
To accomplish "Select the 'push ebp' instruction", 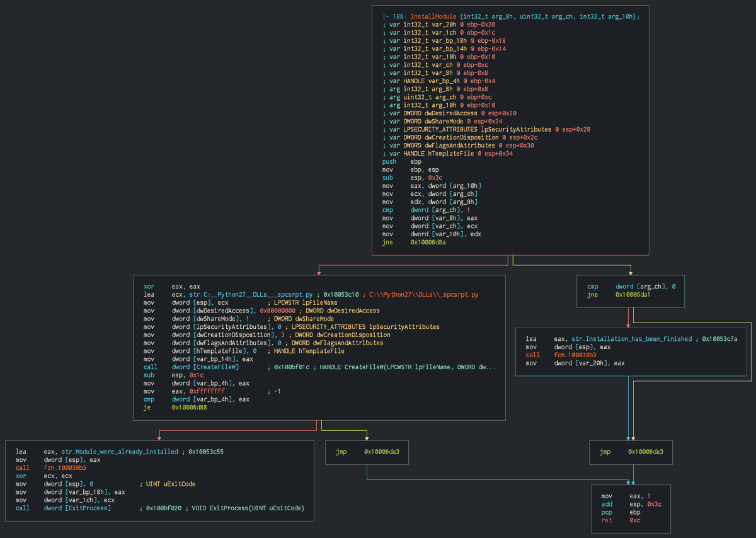I will click(x=402, y=161).
